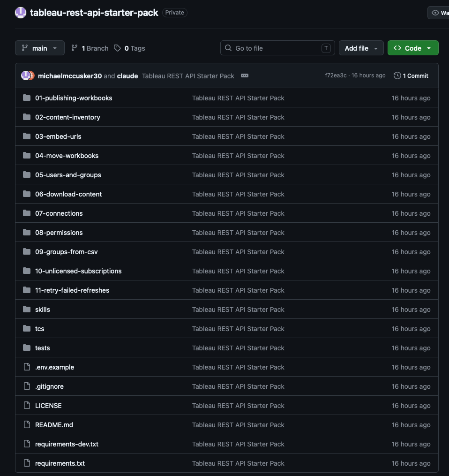Open the 02-content-inventory folder name

pyautogui.click(x=67, y=117)
